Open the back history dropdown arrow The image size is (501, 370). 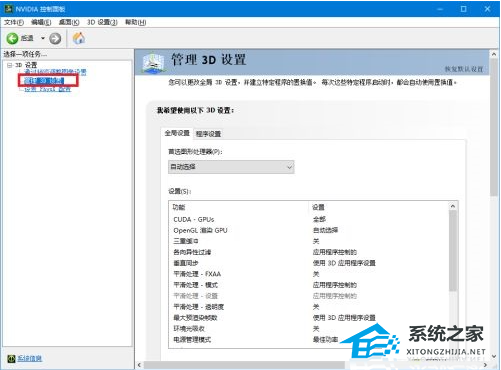click(x=43, y=38)
